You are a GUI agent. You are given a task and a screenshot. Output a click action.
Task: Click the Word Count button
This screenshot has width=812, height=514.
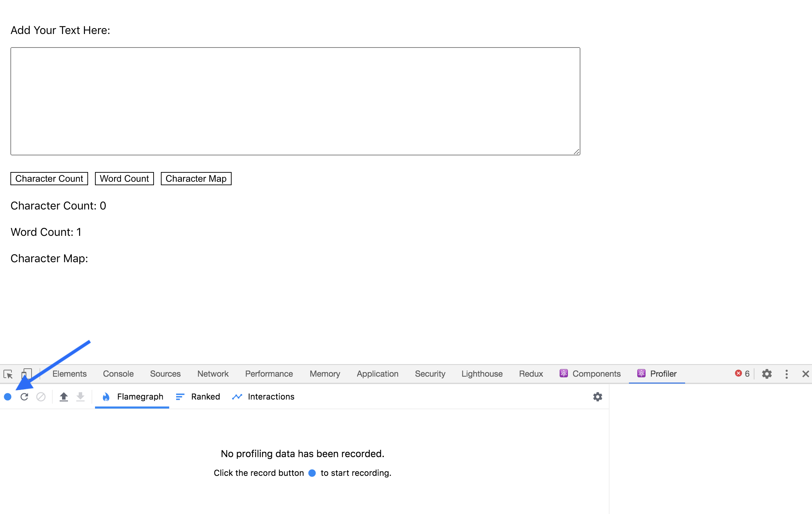click(124, 179)
